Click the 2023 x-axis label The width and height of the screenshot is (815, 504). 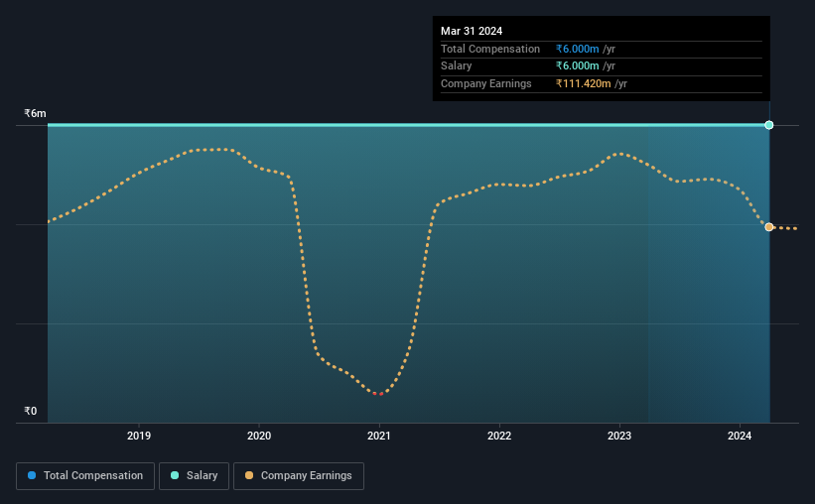619,436
